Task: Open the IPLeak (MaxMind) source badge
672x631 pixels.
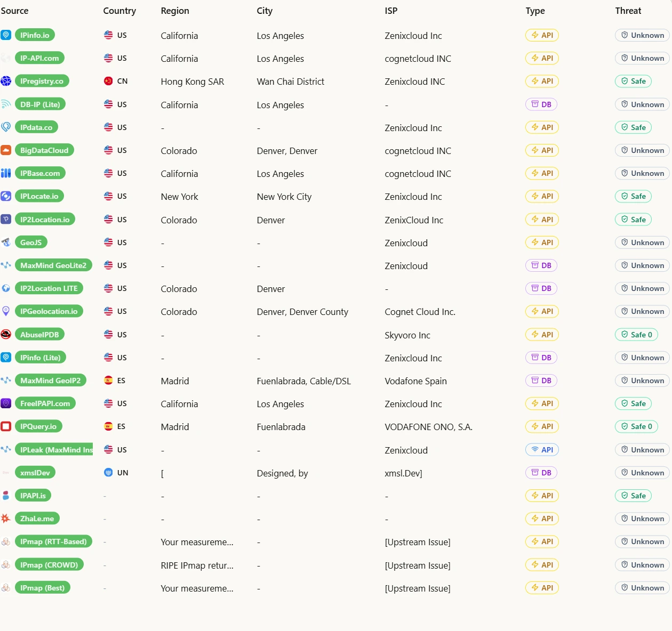Action: 54,450
